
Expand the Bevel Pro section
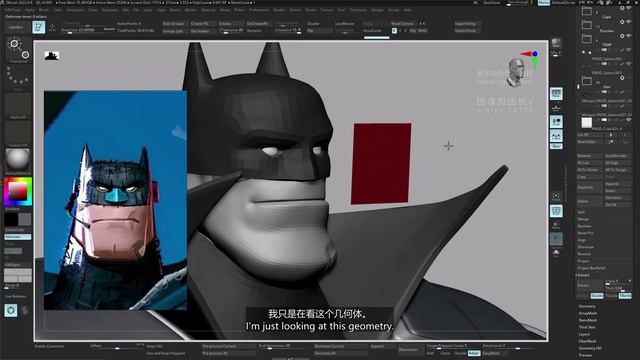click(586, 233)
